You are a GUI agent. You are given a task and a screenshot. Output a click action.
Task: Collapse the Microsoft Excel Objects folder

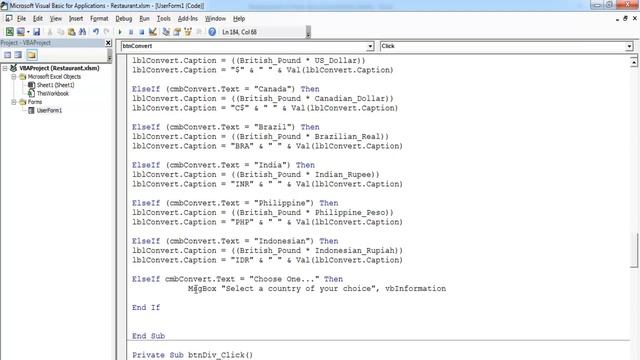[13, 77]
